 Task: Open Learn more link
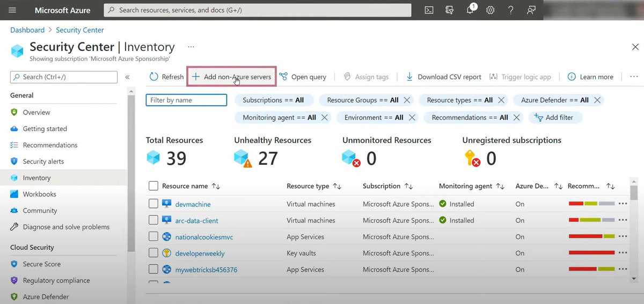coord(590,77)
